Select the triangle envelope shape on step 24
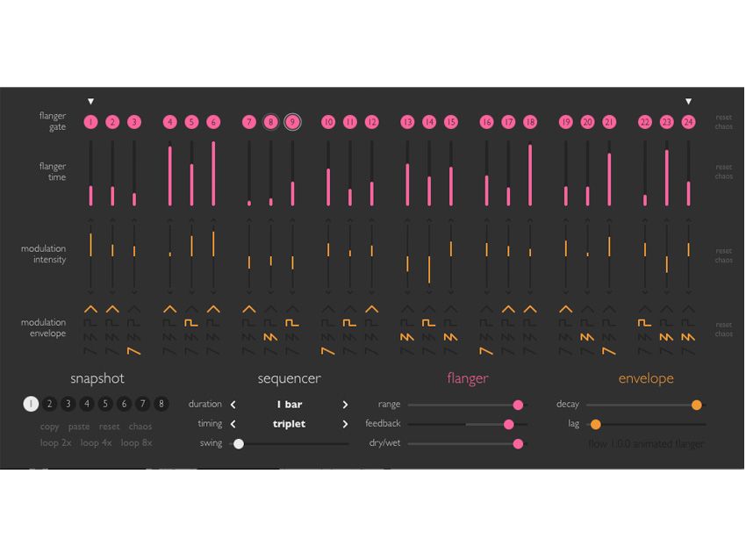The width and height of the screenshot is (746, 560). (688, 309)
